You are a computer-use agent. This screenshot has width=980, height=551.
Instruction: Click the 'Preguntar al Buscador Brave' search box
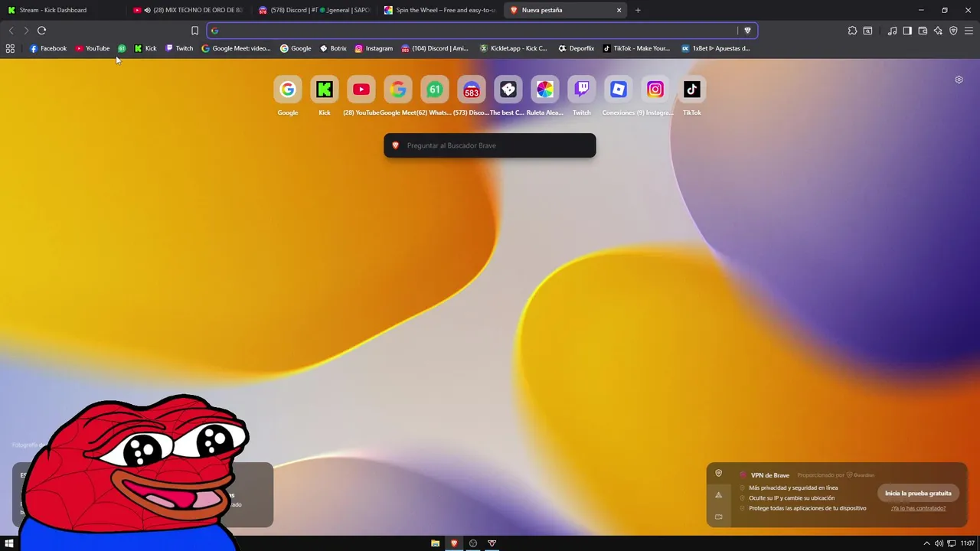coord(490,145)
